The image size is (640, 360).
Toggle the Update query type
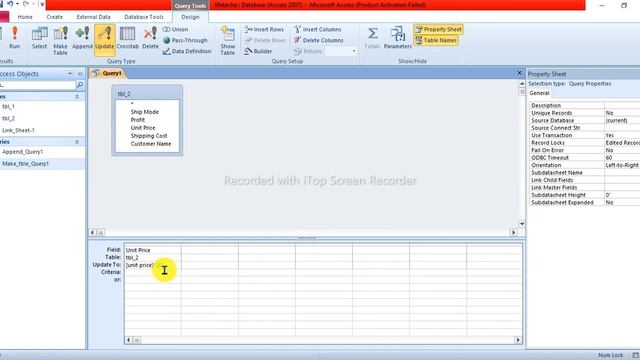click(x=104, y=39)
